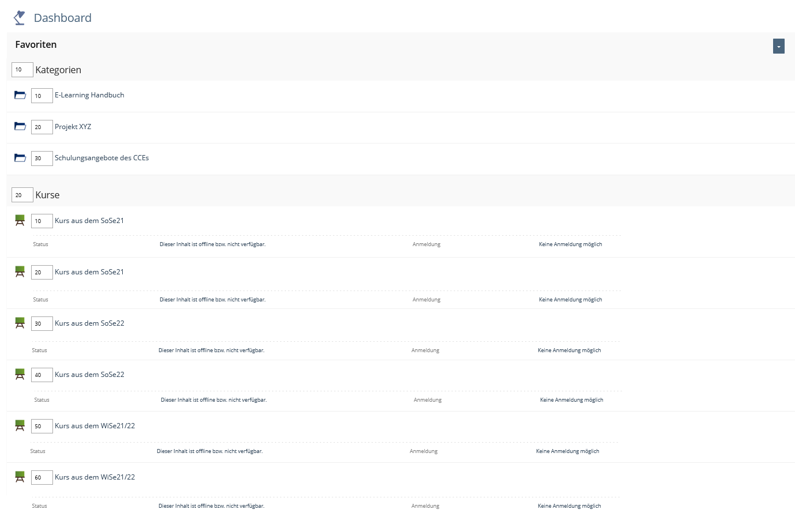Click course icon of last WiSe21/22 course
795x532 pixels.
(x=20, y=477)
